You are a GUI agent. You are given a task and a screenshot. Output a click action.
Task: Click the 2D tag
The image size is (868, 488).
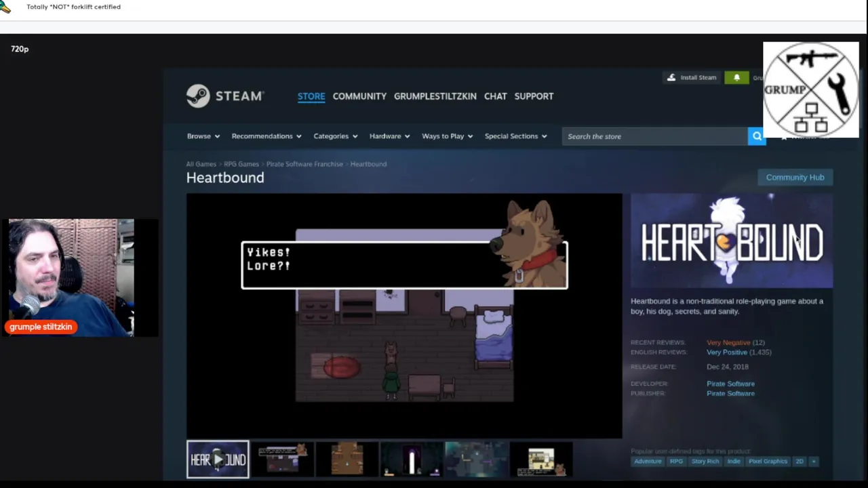(800, 462)
